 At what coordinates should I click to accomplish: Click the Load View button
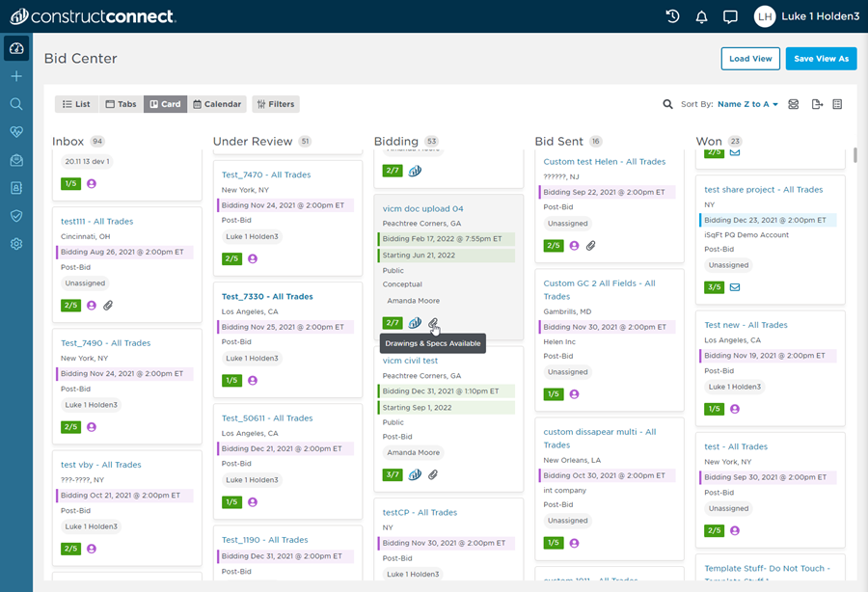pos(750,59)
